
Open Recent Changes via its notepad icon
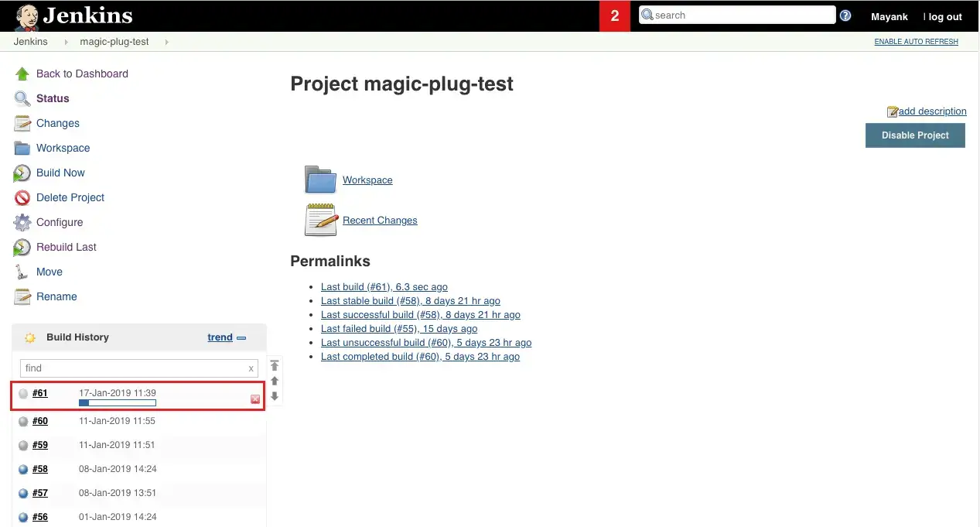click(320, 220)
